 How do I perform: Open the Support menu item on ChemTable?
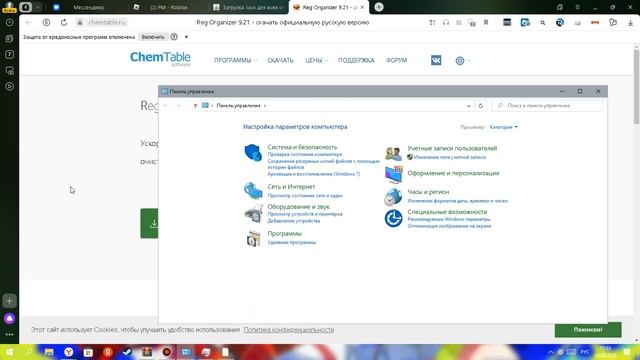356,60
